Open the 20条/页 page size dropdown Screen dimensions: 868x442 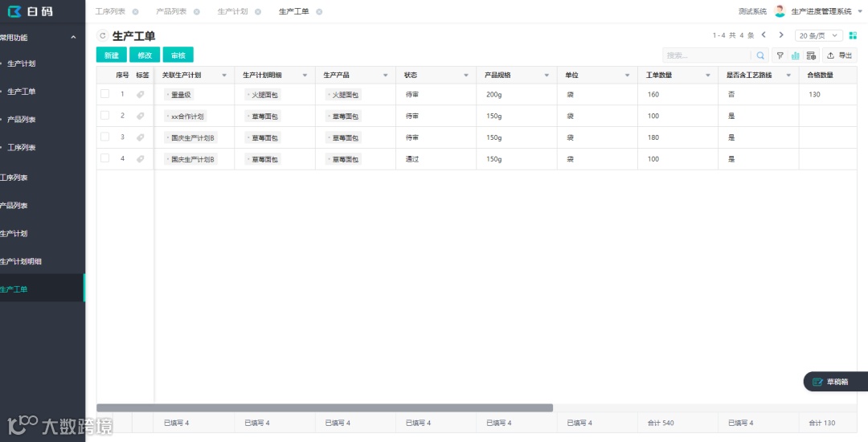click(x=819, y=35)
